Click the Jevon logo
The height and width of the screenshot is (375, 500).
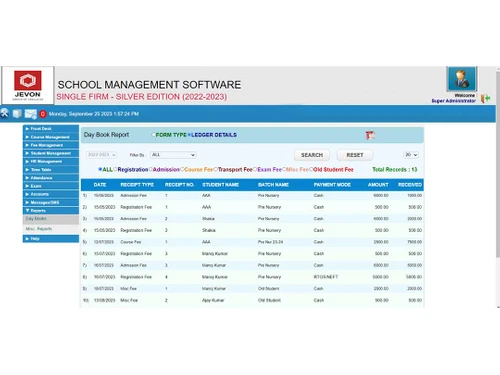(x=28, y=85)
